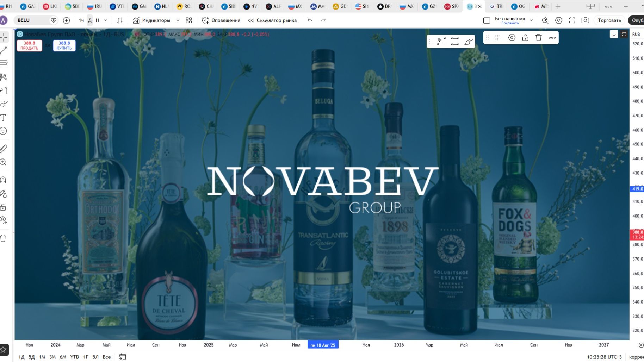Open the chart layout selector square
The image size is (644, 362).
click(x=487, y=20)
